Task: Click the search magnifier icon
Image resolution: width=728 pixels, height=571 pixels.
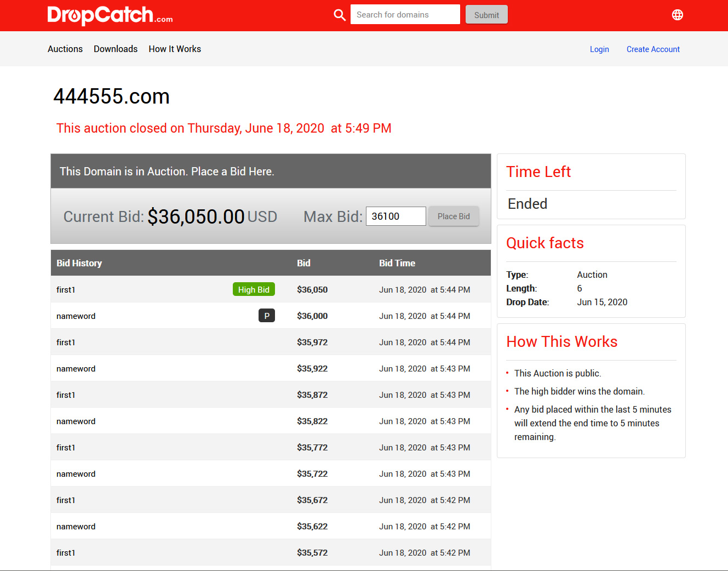Action: coord(340,15)
